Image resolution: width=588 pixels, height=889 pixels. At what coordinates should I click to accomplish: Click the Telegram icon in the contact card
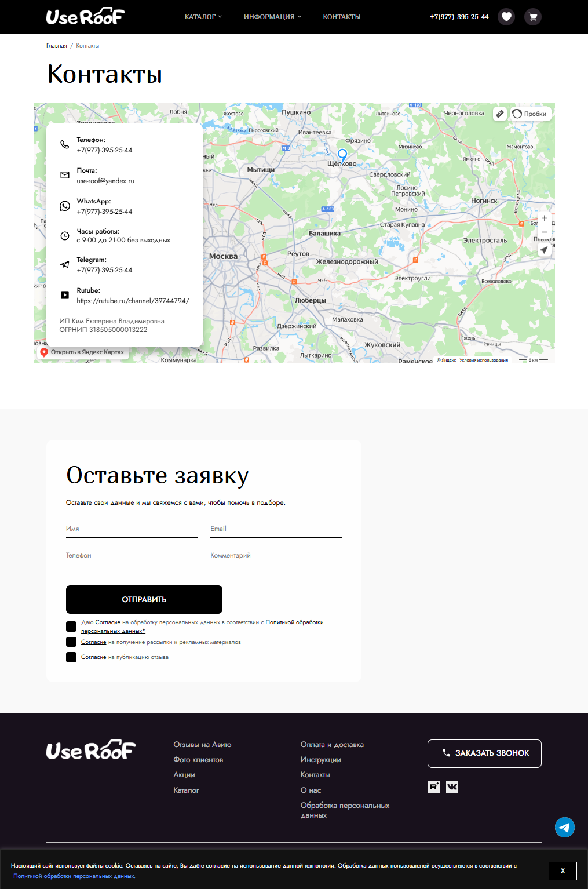tap(64, 264)
